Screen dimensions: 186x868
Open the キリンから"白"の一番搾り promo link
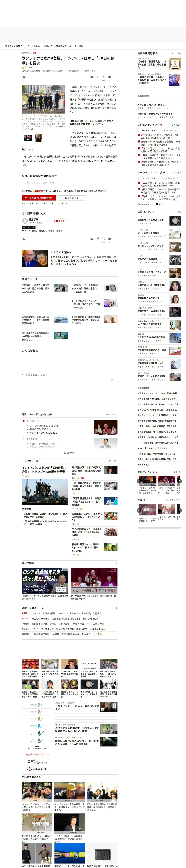(152, 104)
